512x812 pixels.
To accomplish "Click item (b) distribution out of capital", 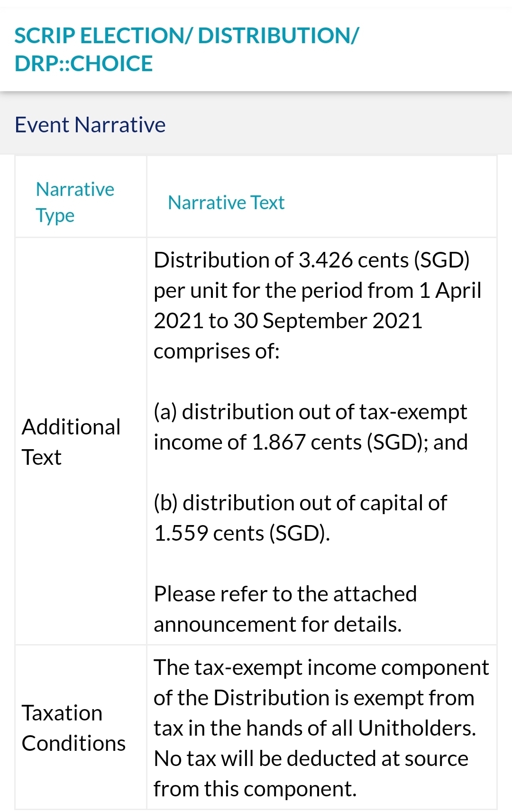I will [300, 503].
